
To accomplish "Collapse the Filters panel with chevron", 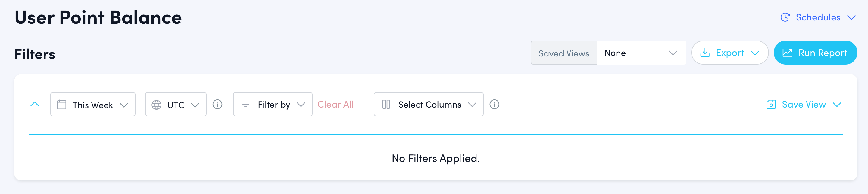I will tap(35, 104).
